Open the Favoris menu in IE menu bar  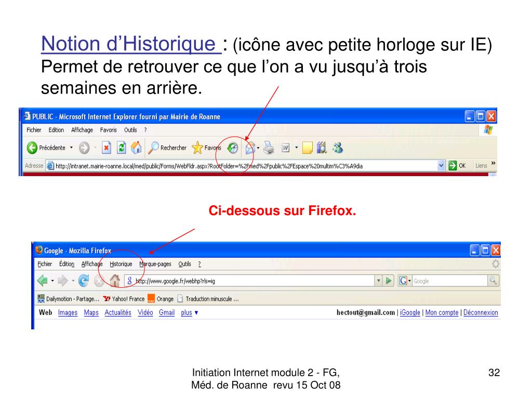[108, 130]
